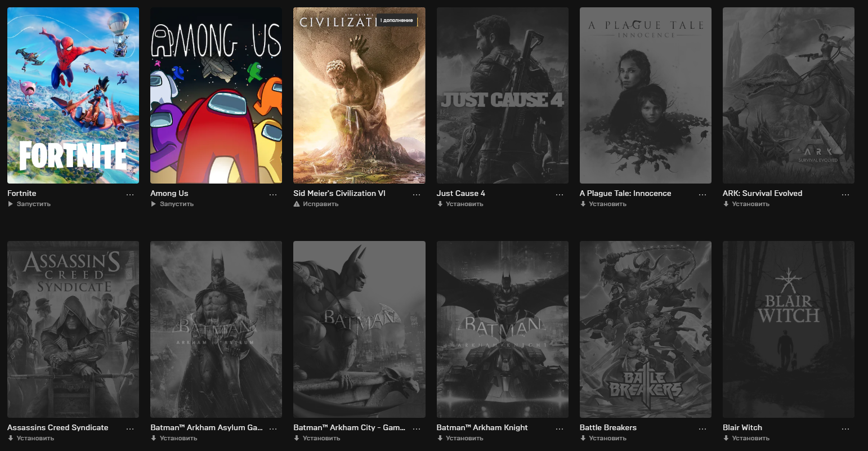The image size is (868, 451).
Task: Click the warning repair icon for Civilization VI
Action: point(297,204)
